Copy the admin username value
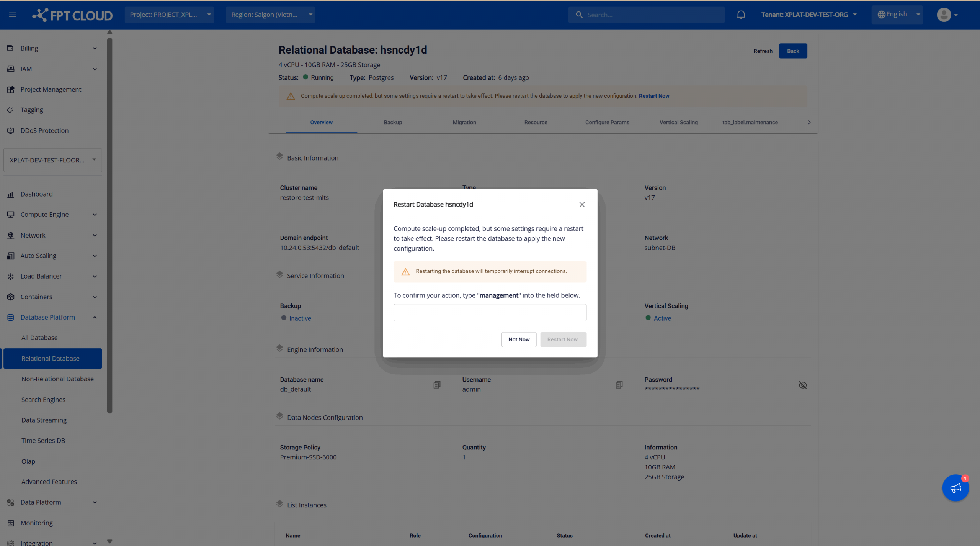This screenshot has width=980, height=546. (x=619, y=385)
